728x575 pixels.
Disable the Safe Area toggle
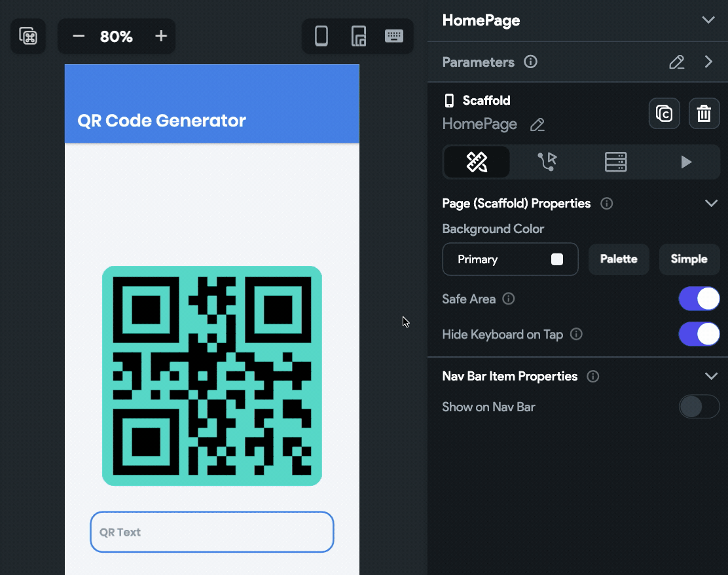tap(699, 299)
